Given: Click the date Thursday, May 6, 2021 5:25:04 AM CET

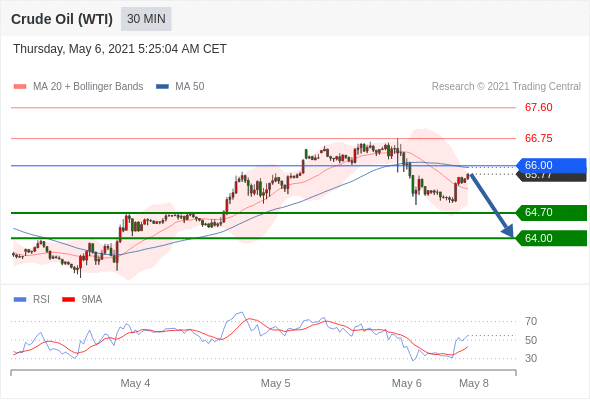Looking at the screenshot, I should (120, 49).
